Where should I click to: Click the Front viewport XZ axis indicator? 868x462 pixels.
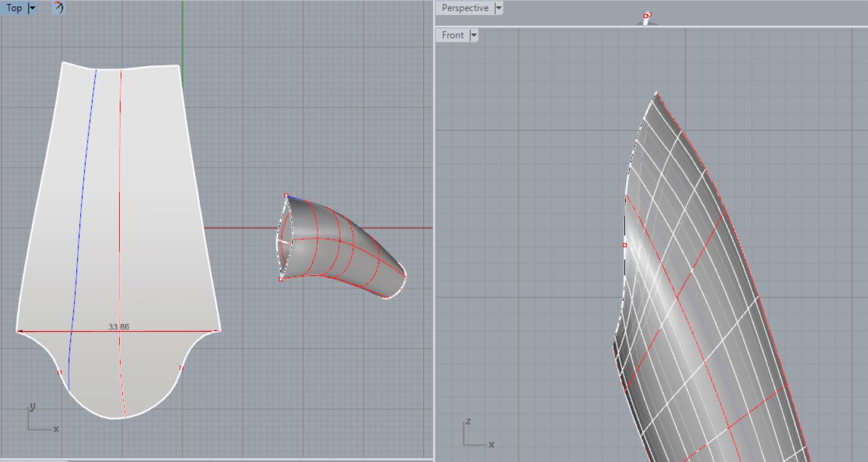(x=474, y=436)
